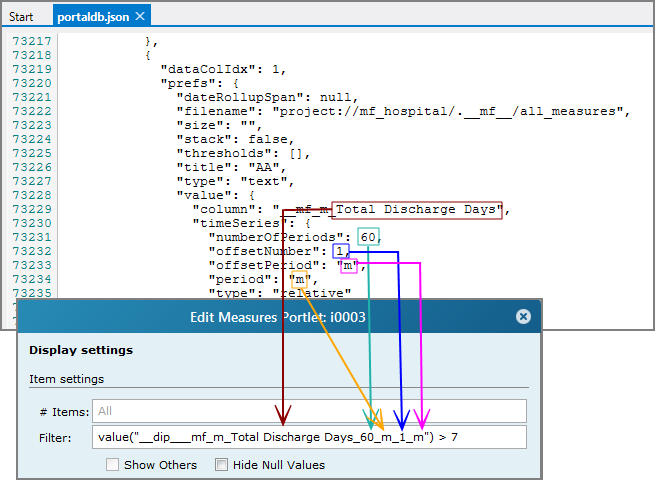Enable the Show Others checkbox
Viewport: 655px width, 492px height.
pos(113,465)
